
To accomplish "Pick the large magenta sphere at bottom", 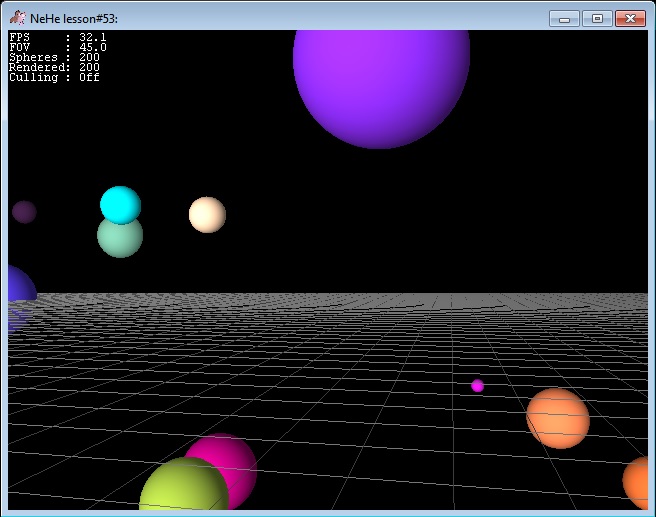I will pyautogui.click(x=232, y=457).
